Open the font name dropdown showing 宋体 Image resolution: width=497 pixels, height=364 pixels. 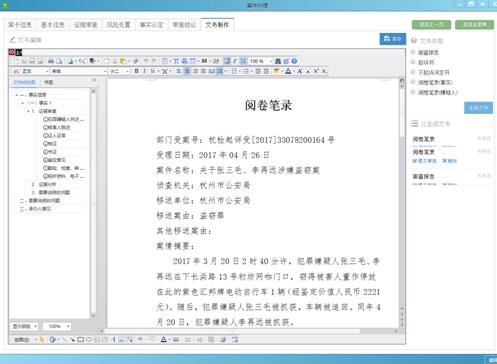[79, 71]
